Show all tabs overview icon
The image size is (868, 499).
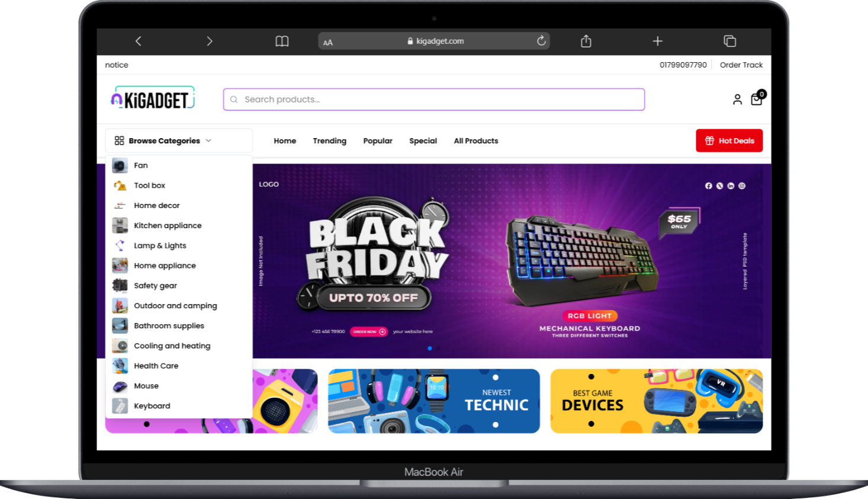(729, 41)
